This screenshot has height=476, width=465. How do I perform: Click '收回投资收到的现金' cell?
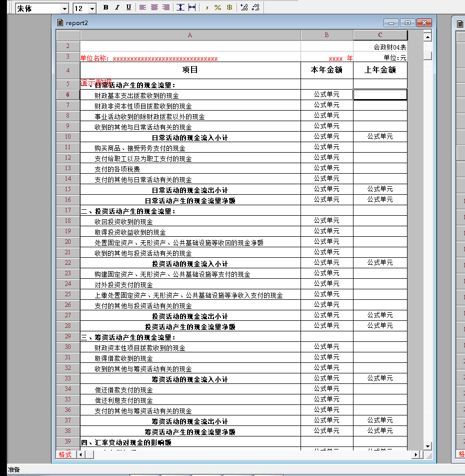click(190, 221)
